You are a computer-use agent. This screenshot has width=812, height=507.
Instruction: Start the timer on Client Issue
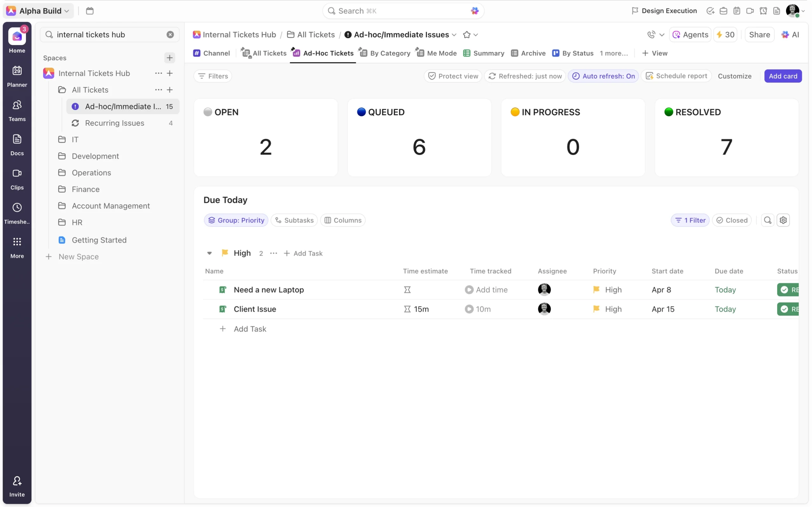pos(469,309)
